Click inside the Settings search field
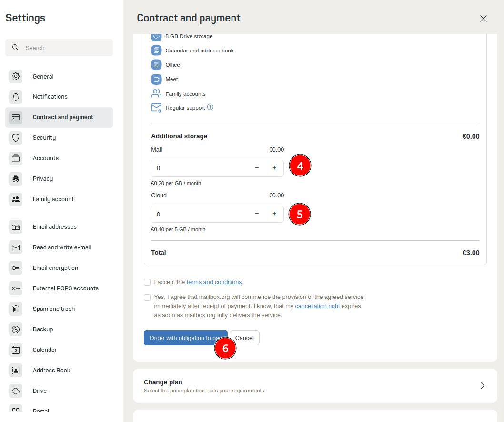 (59, 48)
